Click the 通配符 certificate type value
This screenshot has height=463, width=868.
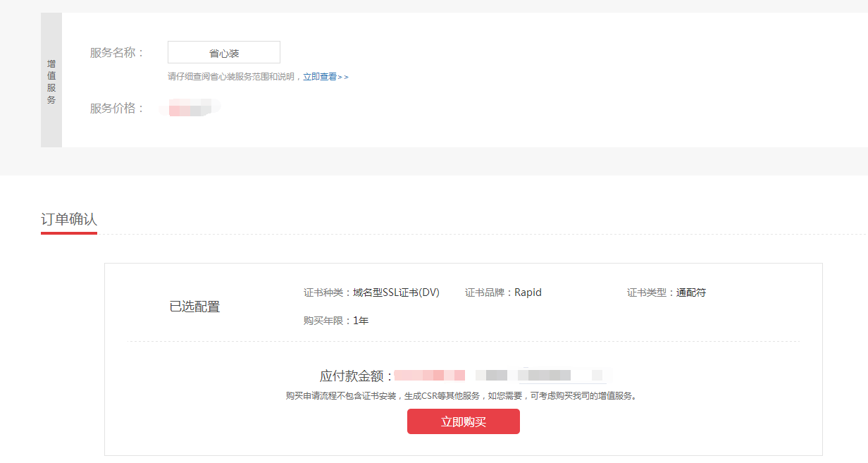[x=691, y=292]
